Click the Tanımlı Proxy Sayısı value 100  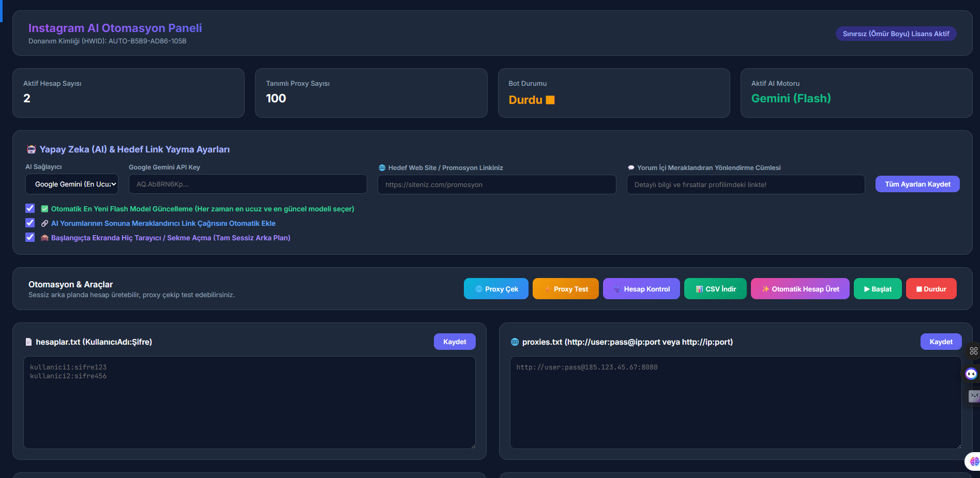[276, 98]
